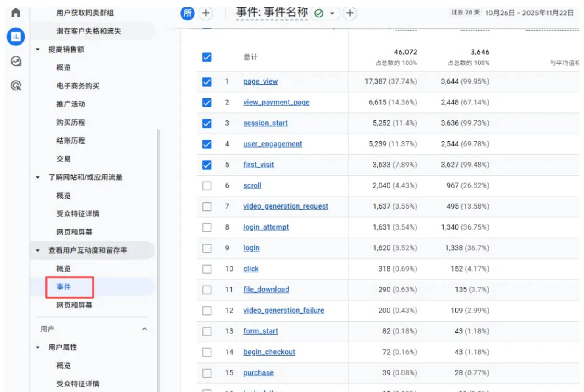Uncheck the page_view row checkbox
This screenshot has width=584, height=392.
(x=207, y=81)
